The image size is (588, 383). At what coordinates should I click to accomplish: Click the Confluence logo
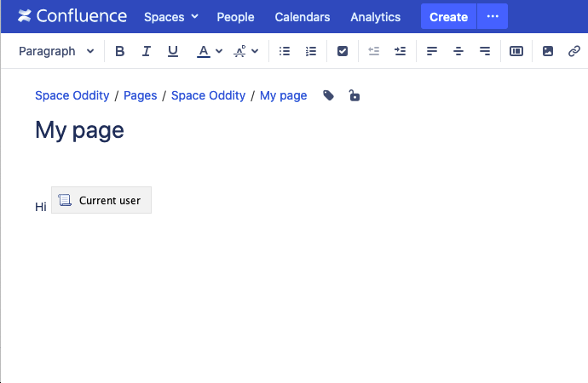[x=72, y=16]
